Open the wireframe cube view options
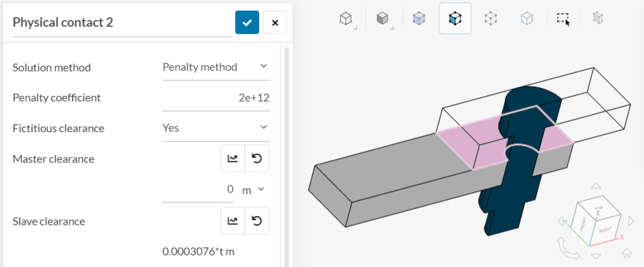Image resolution: width=644 pixels, height=267 pixels. point(345,19)
